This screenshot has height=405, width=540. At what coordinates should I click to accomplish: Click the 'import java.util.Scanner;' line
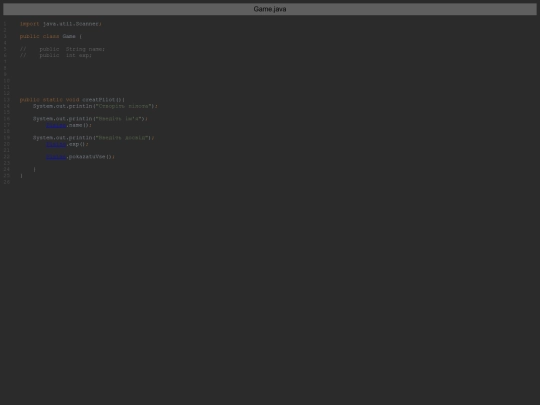(61, 24)
